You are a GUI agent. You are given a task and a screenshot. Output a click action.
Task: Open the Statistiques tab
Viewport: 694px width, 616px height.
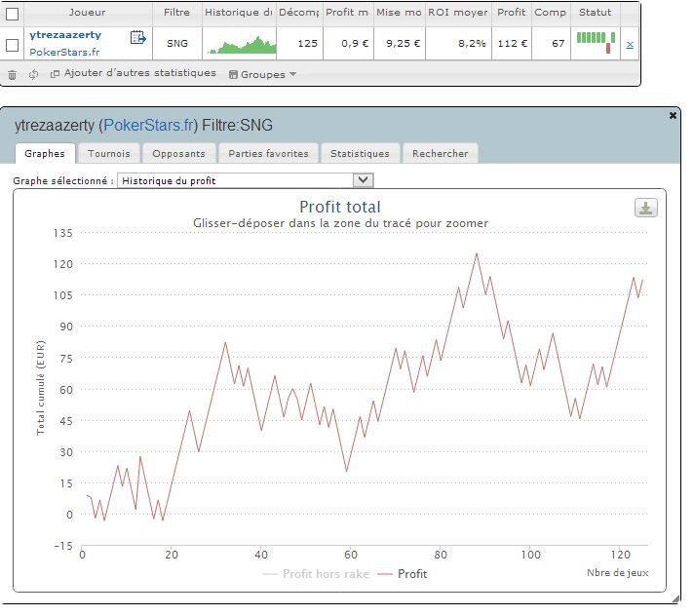click(359, 153)
